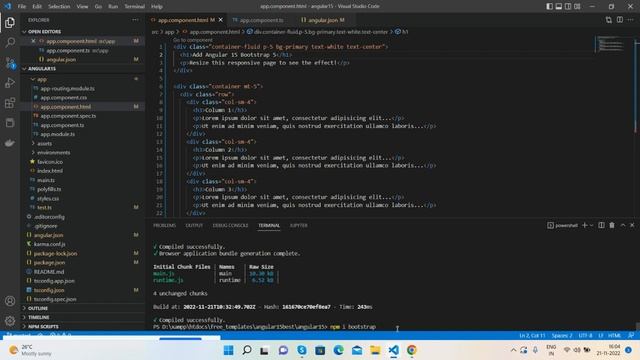The image size is (640, 360).
Task: Switch to the angular.json editor tab
Action: pyautogui.click(x=322, y=20)
